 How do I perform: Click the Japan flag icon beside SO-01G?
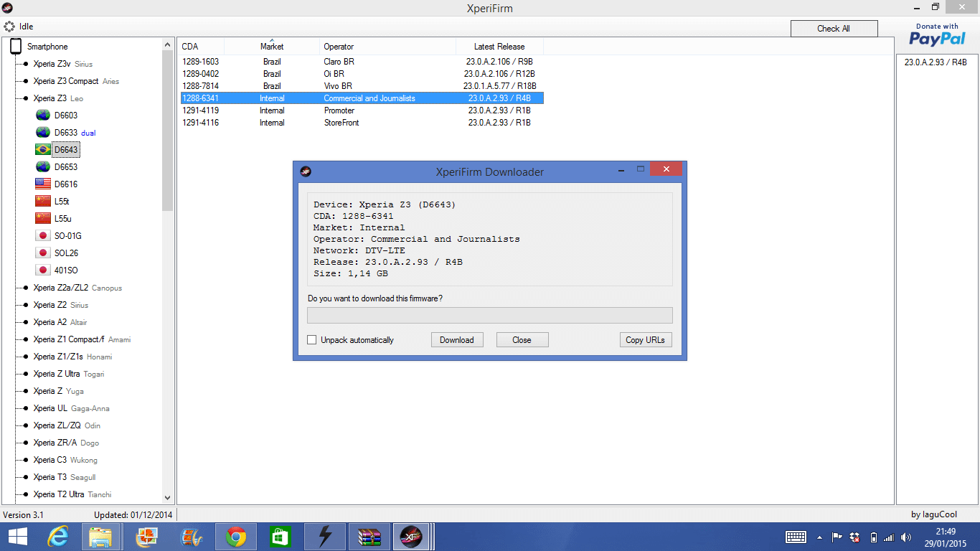43,236
